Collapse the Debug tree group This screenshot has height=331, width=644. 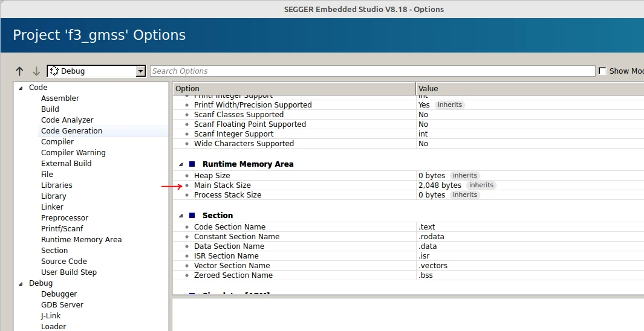21,283
